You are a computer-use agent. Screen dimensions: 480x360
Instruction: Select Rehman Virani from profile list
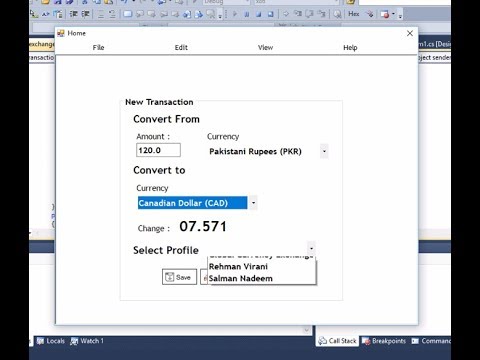(x=261, y=267)
